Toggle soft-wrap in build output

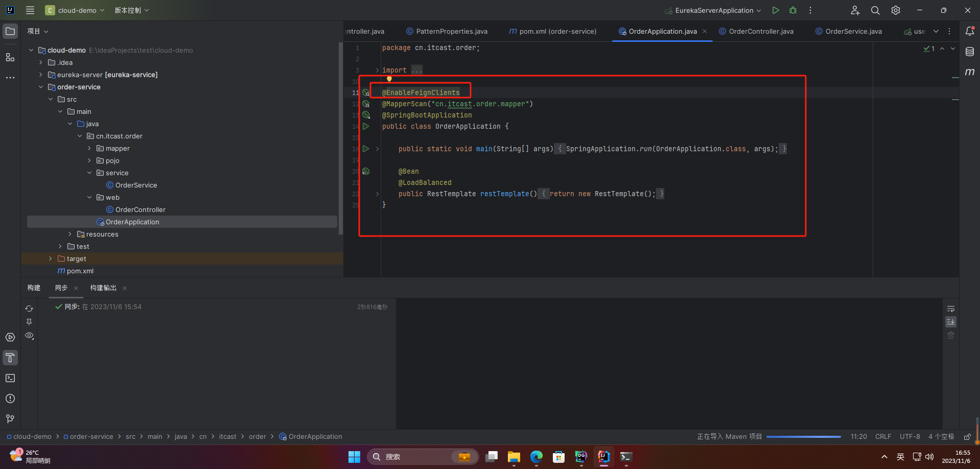click(951, 309)
